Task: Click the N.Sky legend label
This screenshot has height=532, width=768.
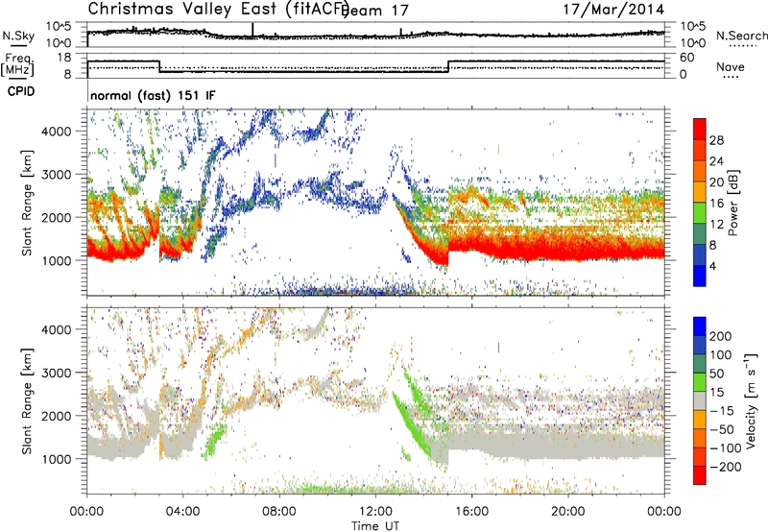Action: [18, 36]
